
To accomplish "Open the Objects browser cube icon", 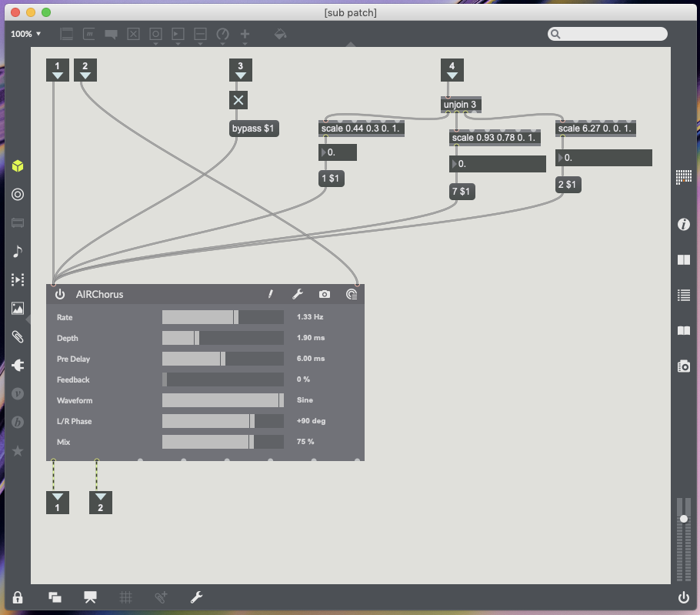I will 18,166.
